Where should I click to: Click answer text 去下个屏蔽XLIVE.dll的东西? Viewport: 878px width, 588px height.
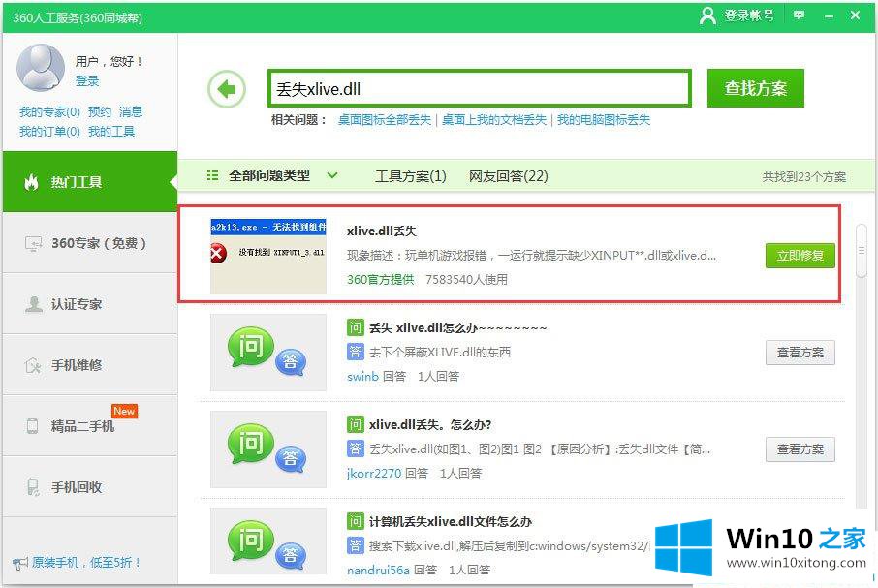pyautogui.click(x=440, y=352)
